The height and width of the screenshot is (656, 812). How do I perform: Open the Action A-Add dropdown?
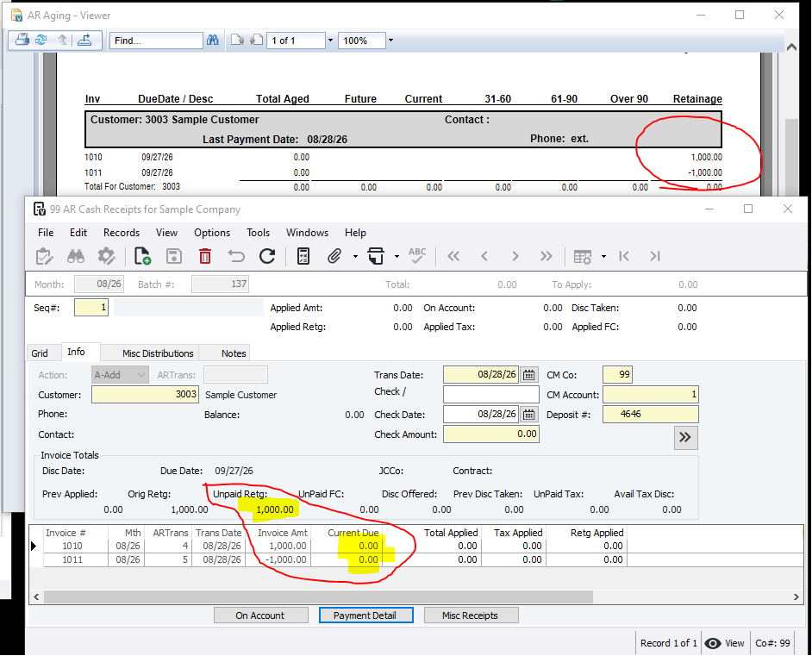coord(120,375)
